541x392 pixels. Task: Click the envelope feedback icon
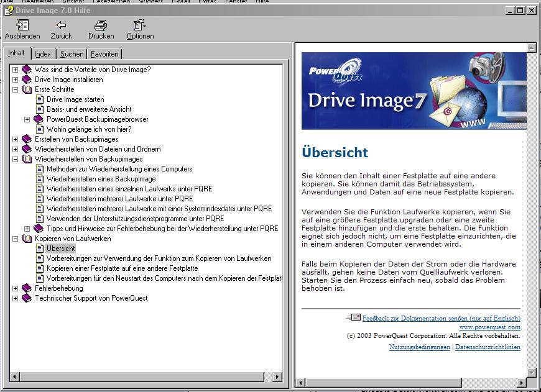coord(354,317)
